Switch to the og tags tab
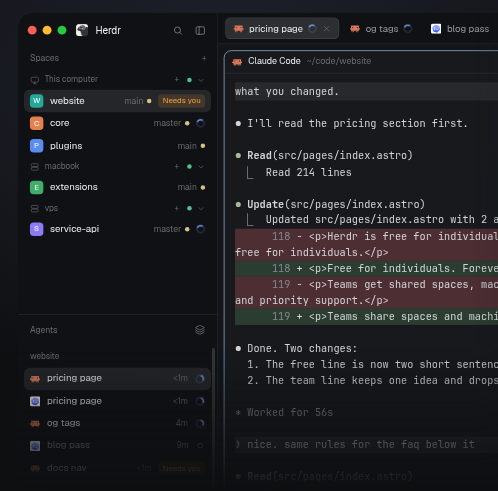The width and height of the screenshot is (498, 491). tap(381, 29)
